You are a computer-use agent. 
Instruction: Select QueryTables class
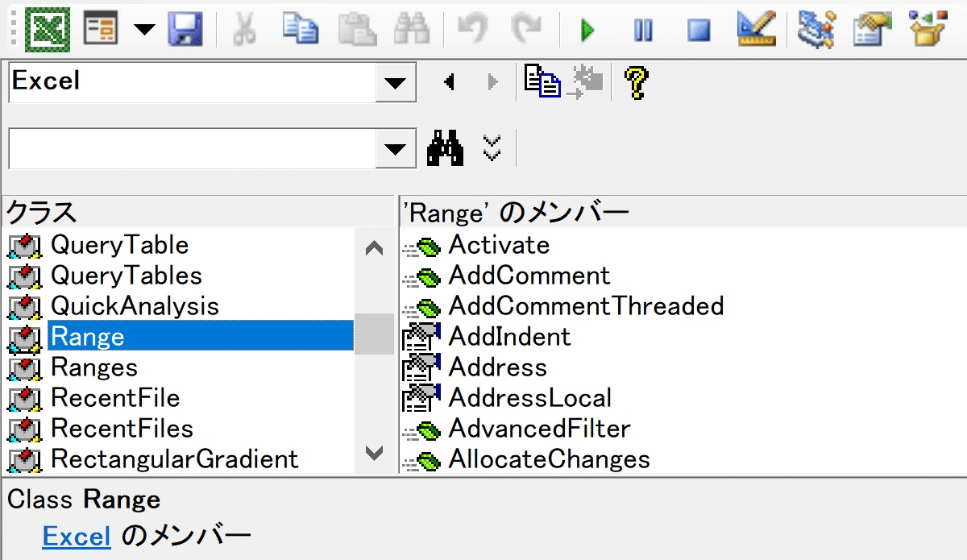[126, 276]
